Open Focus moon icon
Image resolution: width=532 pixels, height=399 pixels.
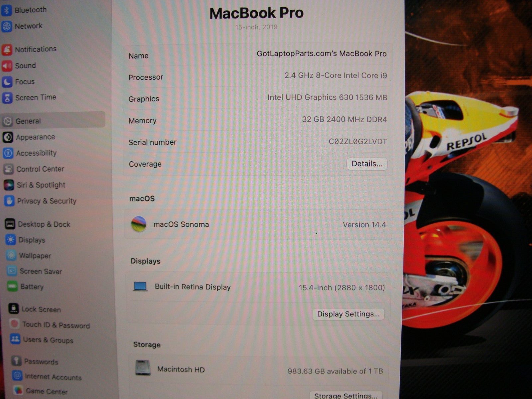tap(7, 82)
